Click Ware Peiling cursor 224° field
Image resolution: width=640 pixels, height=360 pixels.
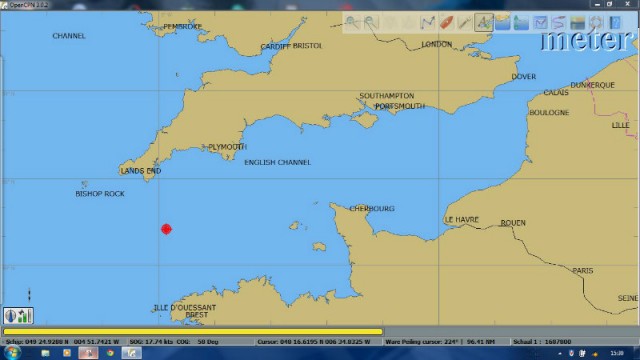pyautogui.click(x=446, y=342)
